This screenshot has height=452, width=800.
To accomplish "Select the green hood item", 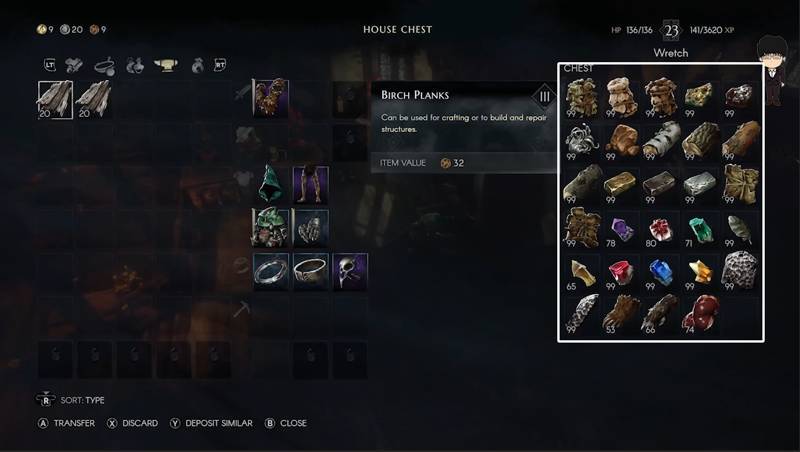I will tap(270, 184).
